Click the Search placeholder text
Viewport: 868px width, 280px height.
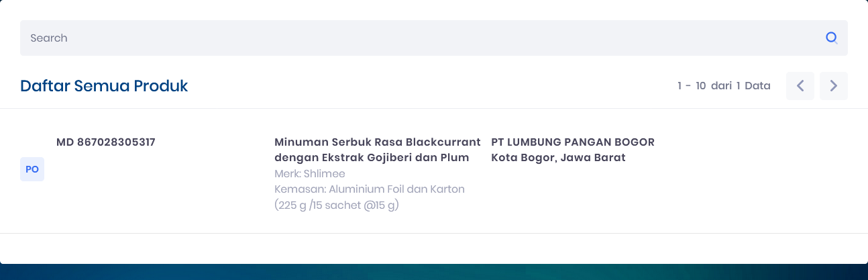click(49, 38)
